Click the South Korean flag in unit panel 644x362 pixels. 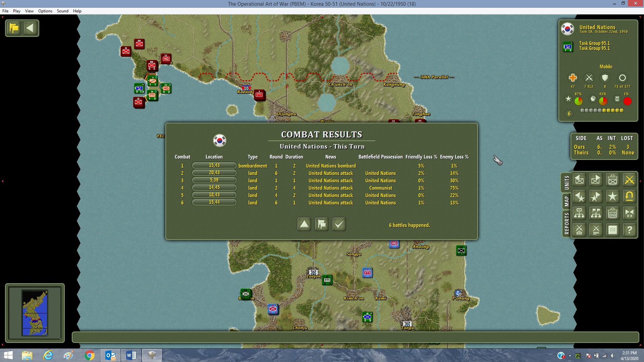pyautogui.click(x=568, y=29)
